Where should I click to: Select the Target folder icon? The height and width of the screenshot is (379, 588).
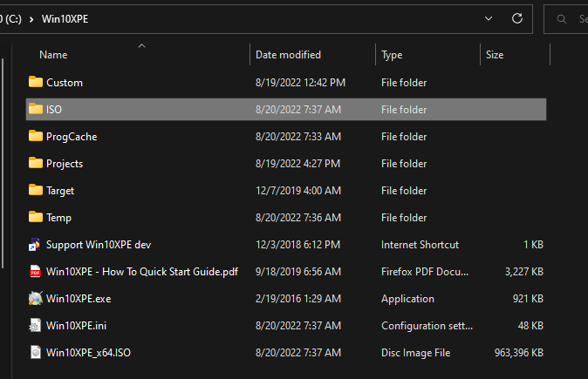coord(36,191)
